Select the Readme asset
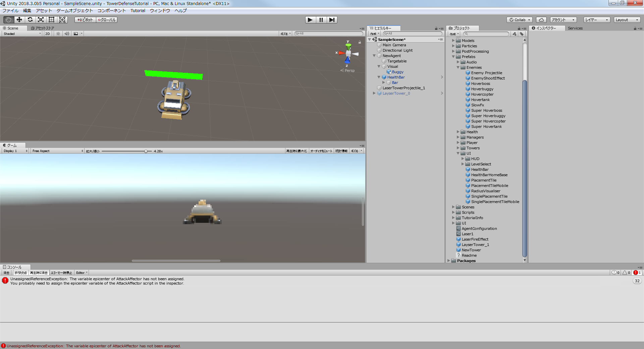The width and height of the screenshot is (644, 349). coord(469,255)
